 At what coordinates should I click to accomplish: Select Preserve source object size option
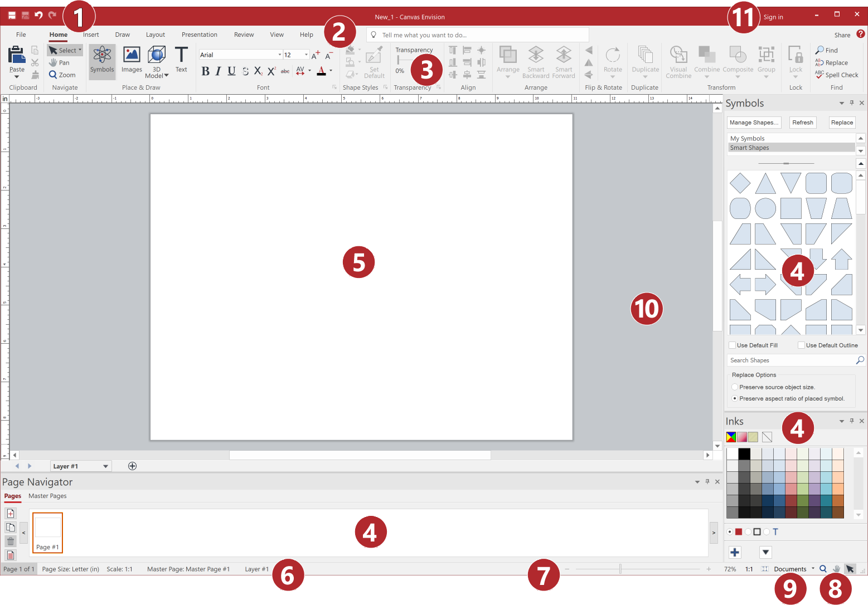click(735, 387)
